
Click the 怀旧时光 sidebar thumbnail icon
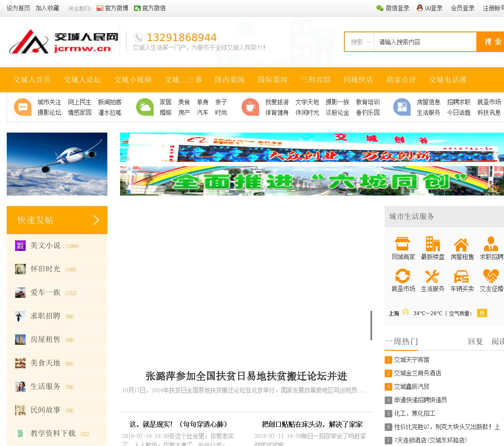[x=20, y=269]
